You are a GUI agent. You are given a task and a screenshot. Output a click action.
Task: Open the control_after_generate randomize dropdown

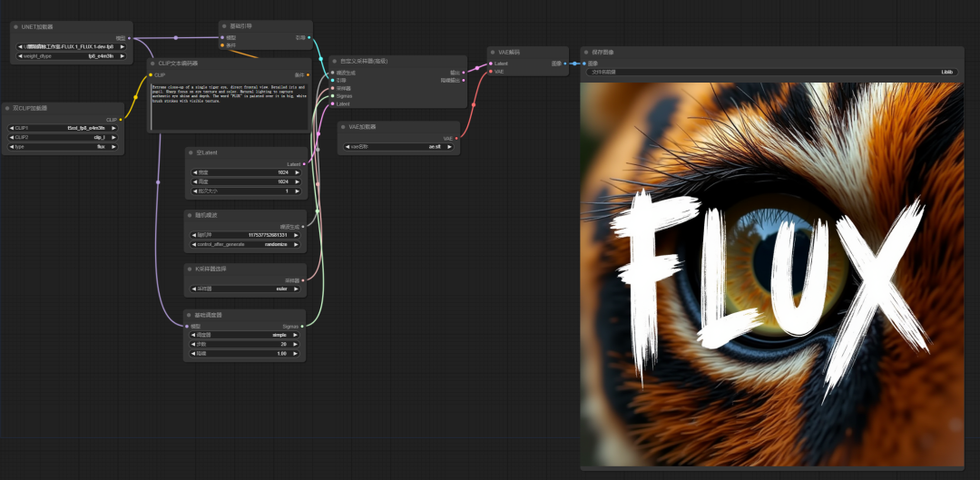pos(245,244)
